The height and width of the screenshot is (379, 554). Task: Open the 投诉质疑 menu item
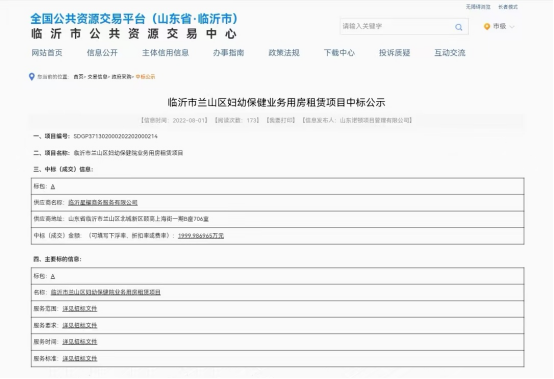[394, 53]
